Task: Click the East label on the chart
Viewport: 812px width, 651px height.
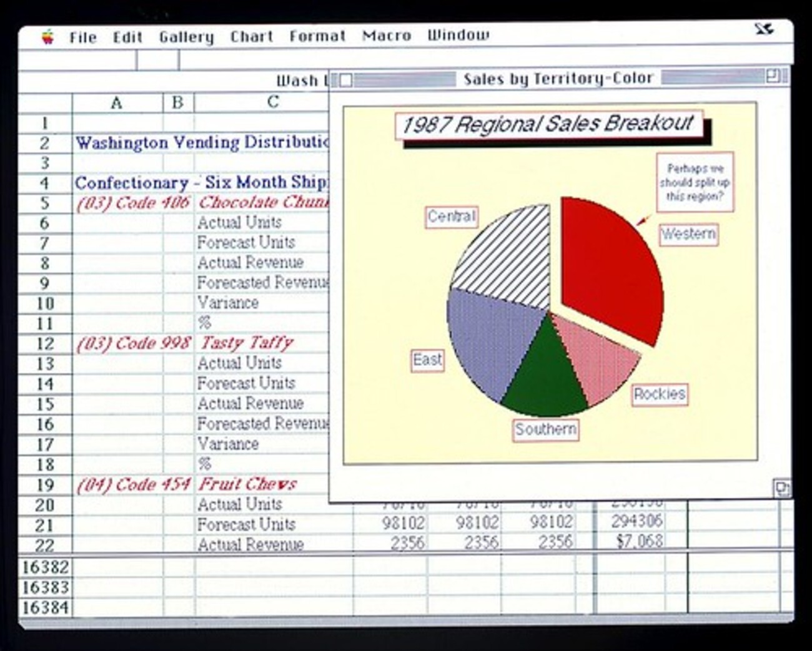Action: click(x=427, y=360)
